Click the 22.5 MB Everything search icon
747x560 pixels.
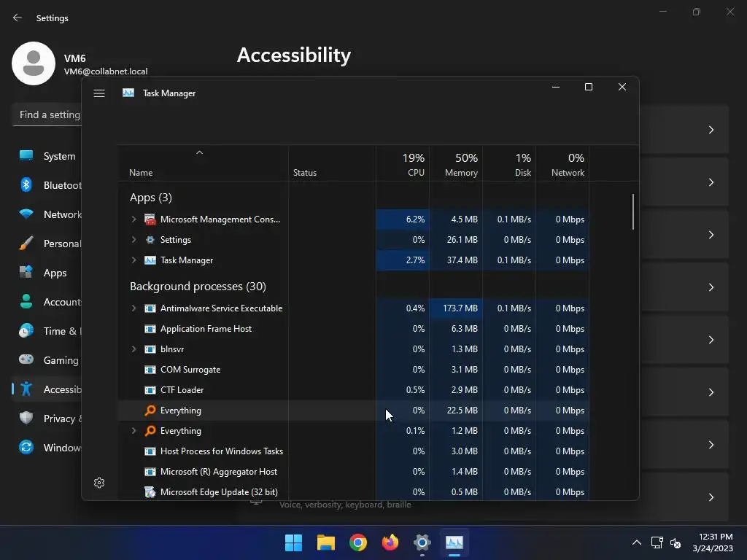click(150, 411)
